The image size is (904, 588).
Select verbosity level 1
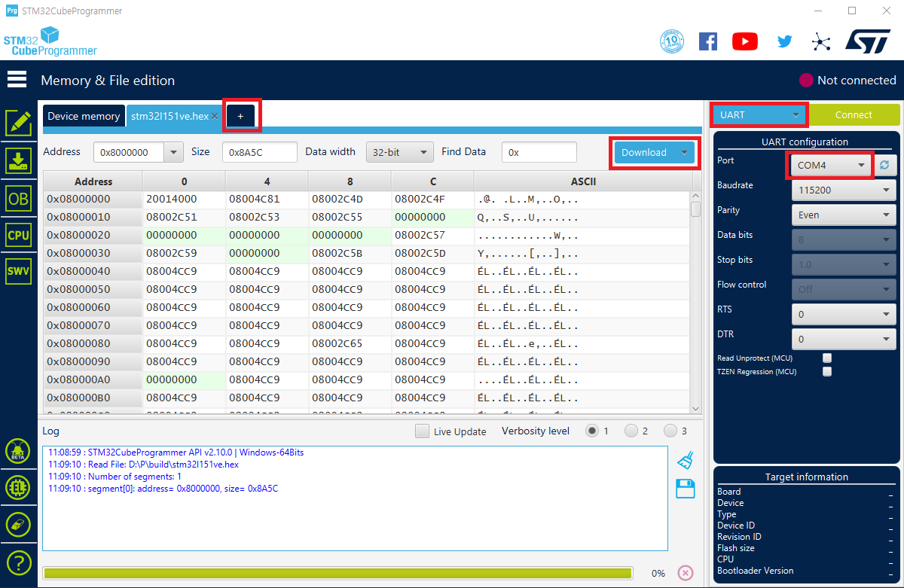tap(592, 431)
